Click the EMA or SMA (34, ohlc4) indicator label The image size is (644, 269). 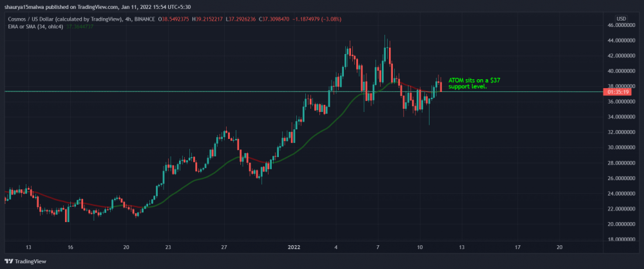[35, 26]
